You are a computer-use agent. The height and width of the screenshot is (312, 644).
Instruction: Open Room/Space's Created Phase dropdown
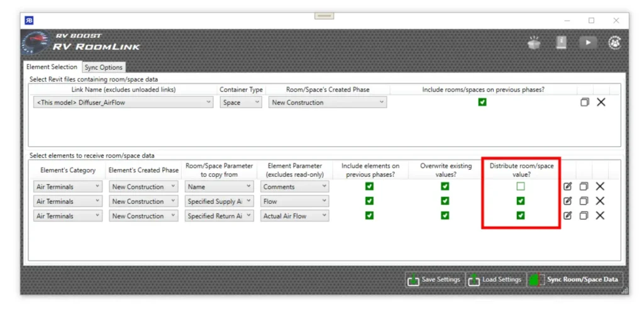(328, 103)
